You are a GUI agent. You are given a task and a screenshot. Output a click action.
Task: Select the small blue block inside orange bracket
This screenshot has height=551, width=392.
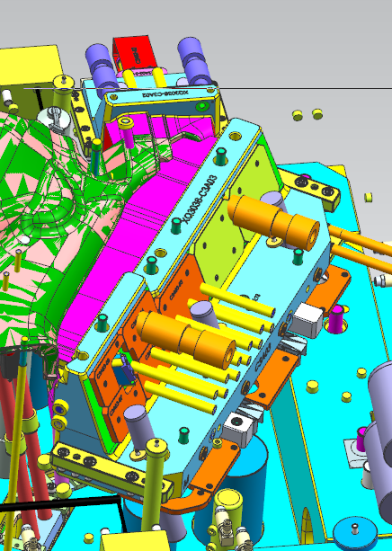124,370
